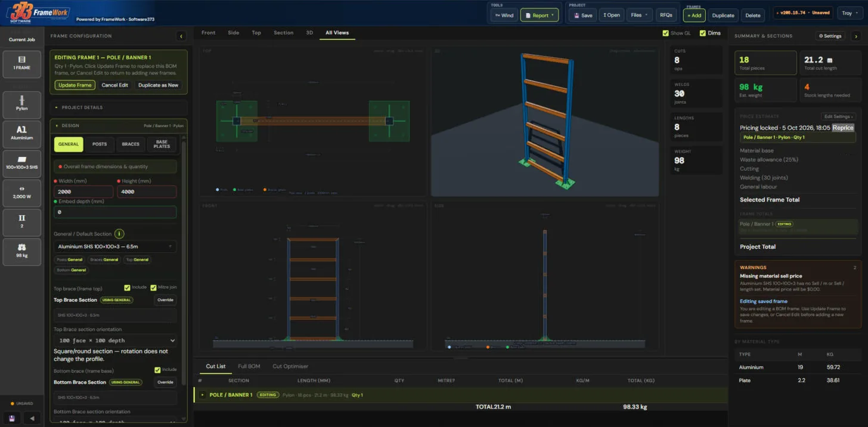868x427 pixels.
Task: Click the Embed depth (mm) field
Action: click(115, 212)
